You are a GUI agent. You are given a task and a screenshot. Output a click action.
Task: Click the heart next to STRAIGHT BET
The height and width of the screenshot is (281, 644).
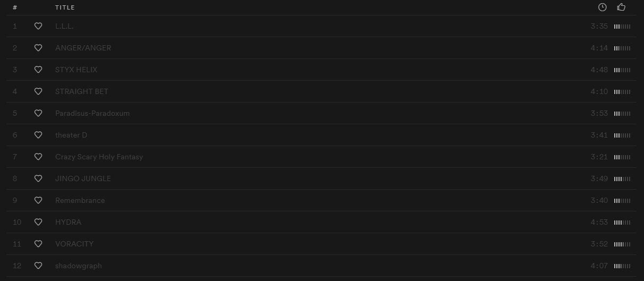38,91
